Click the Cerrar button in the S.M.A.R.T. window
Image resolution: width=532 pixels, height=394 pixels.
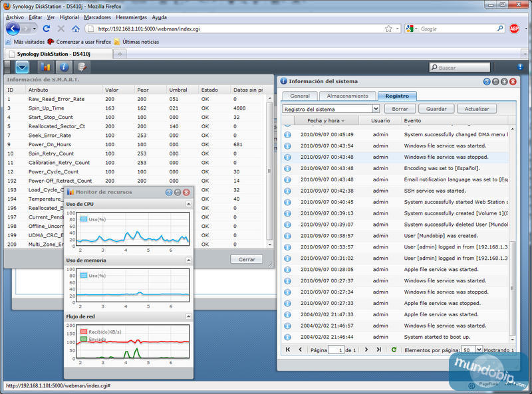point(247,259)
